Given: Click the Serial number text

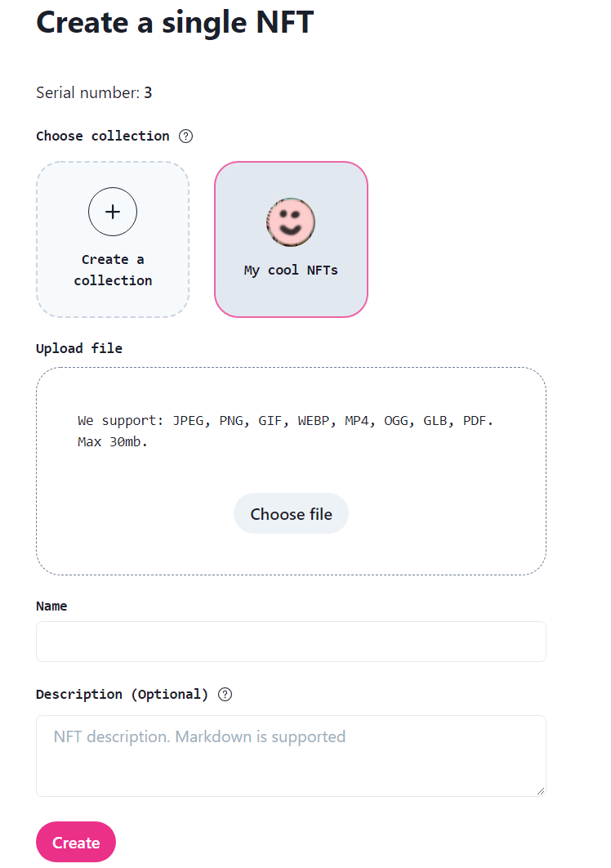Looking at the screenshot, I should [94, 92].
